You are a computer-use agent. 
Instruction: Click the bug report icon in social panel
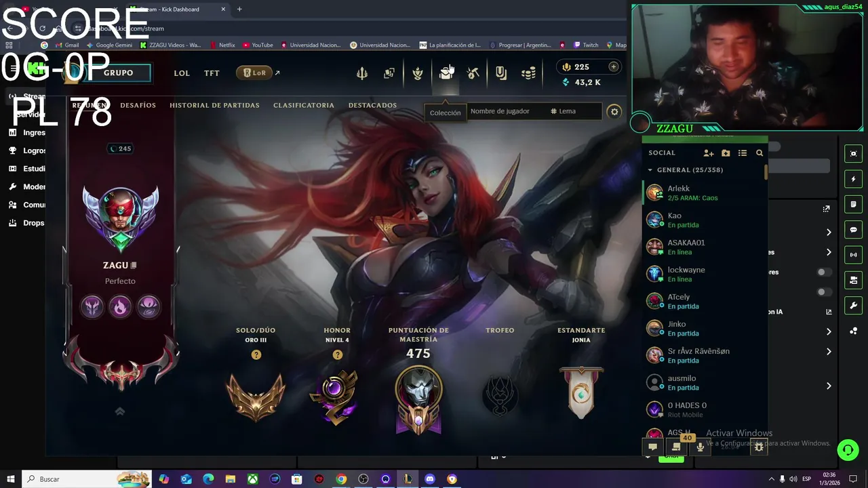[759, 447]
